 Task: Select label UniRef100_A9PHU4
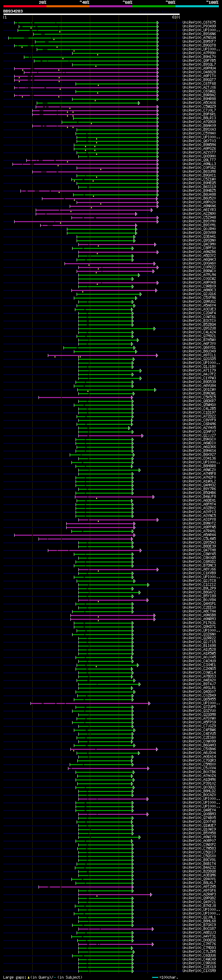click(199, 68)
